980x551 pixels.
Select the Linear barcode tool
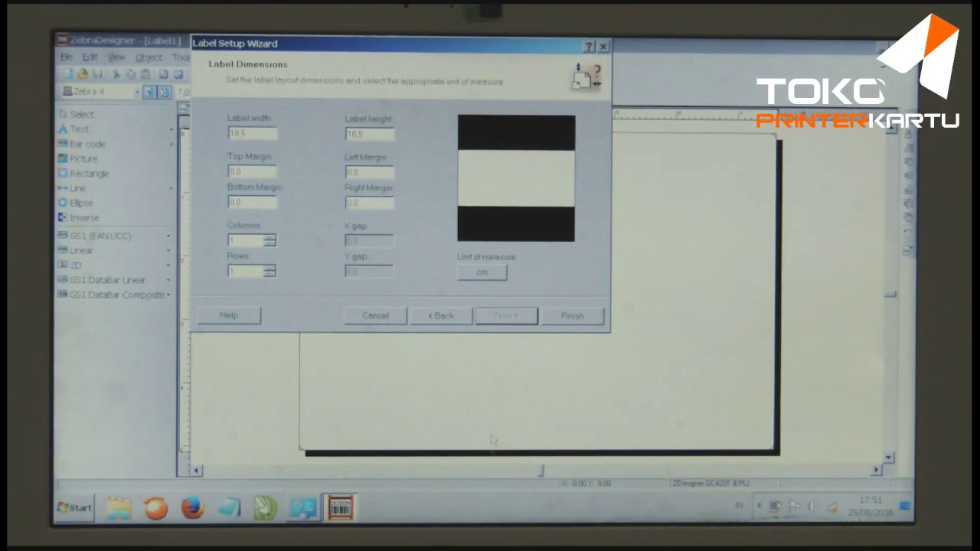pyautogui.click(x=76, y=250)
